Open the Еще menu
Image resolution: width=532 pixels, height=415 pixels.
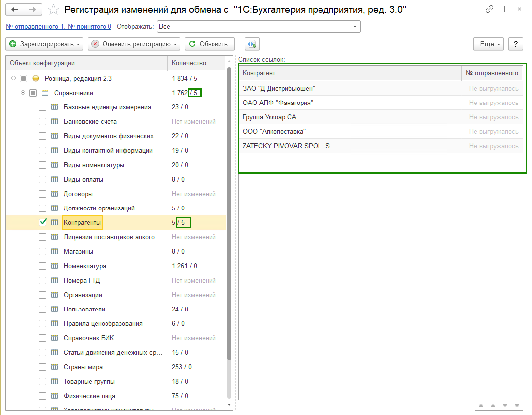[488, 44]
